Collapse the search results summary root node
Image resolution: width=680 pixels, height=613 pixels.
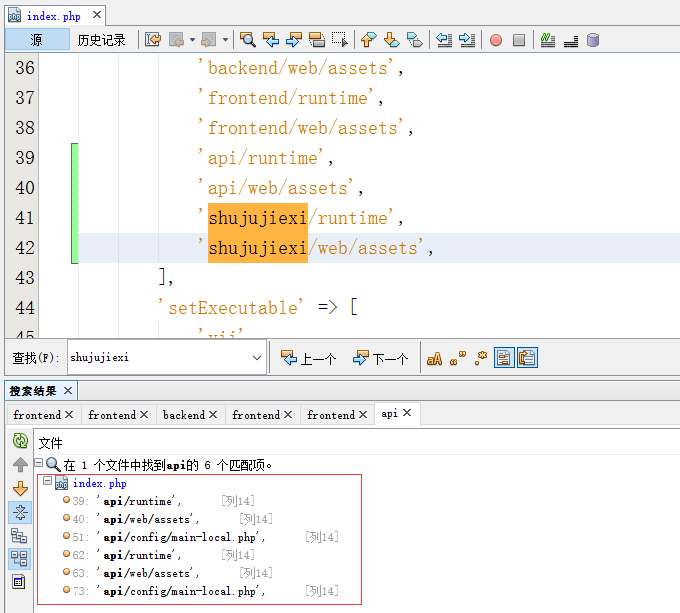38,464
